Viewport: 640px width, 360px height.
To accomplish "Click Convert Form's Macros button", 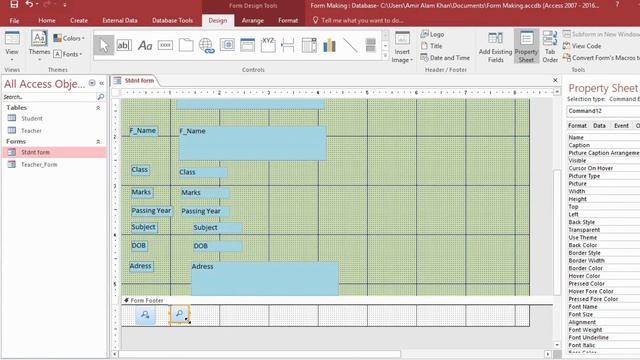I will click(601, 58).
